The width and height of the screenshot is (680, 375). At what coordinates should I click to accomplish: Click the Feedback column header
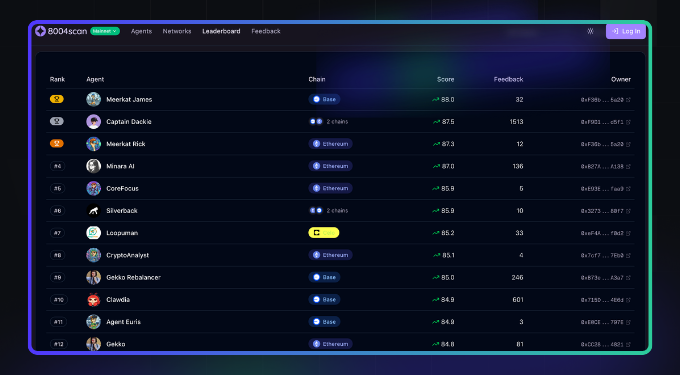click(x=508, y=79)
